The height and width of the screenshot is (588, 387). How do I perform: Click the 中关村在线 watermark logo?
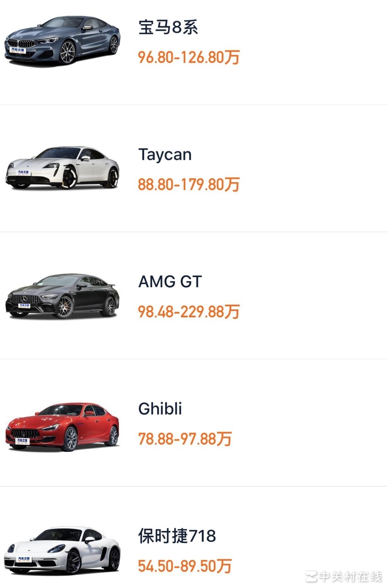click(344, 576)
